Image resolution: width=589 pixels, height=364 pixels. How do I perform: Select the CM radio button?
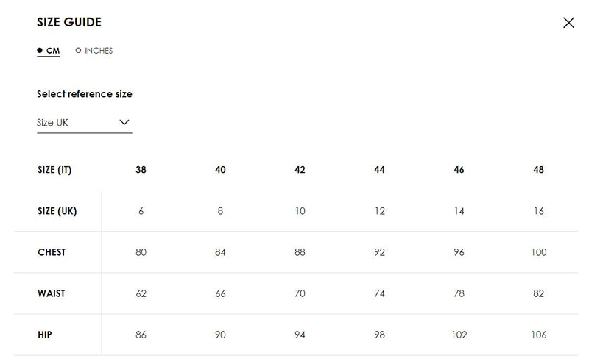point(49,51)
